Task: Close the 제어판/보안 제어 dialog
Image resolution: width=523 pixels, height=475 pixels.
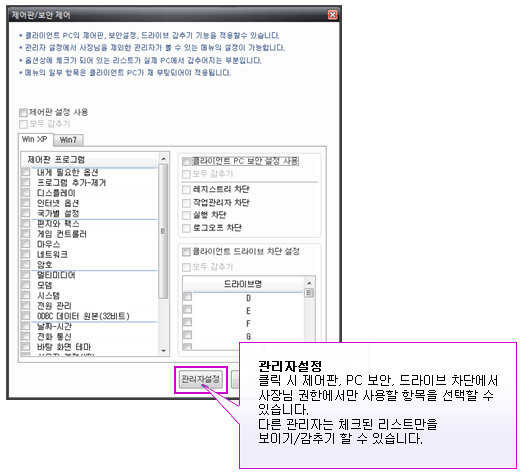Action: [332, 15]
